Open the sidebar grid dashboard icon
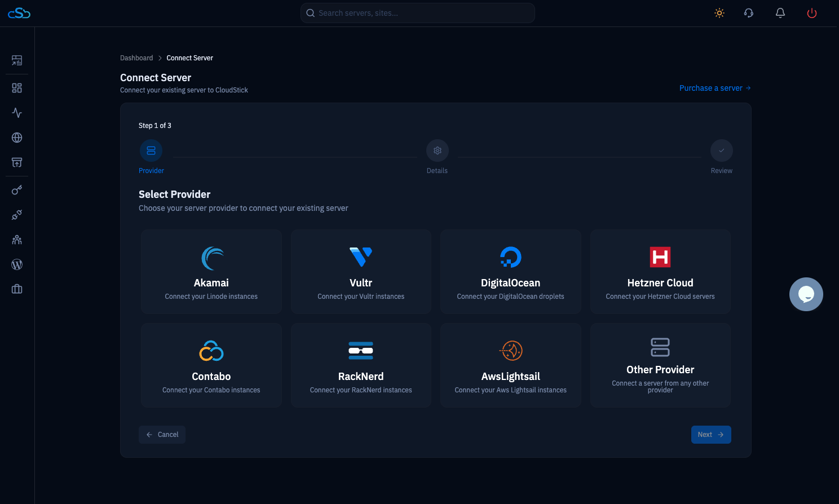Image resolution: width=839 pixels, height=504 pixels. click(17, 88)
